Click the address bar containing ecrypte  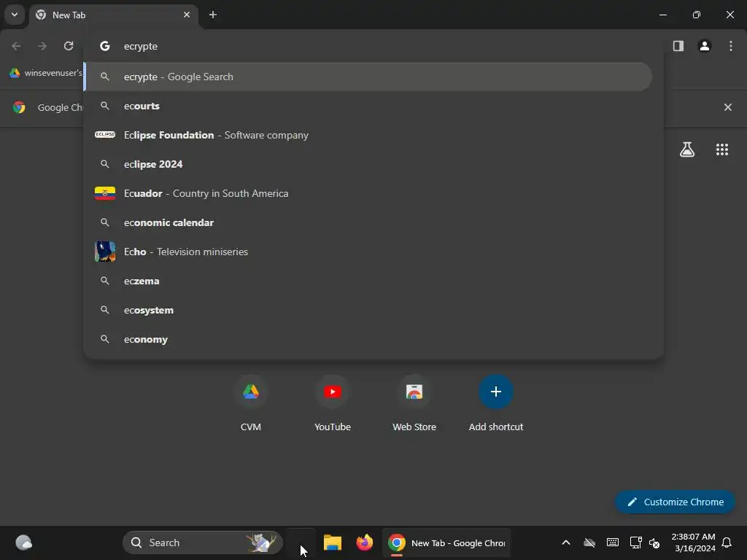(x=373, y=46)
